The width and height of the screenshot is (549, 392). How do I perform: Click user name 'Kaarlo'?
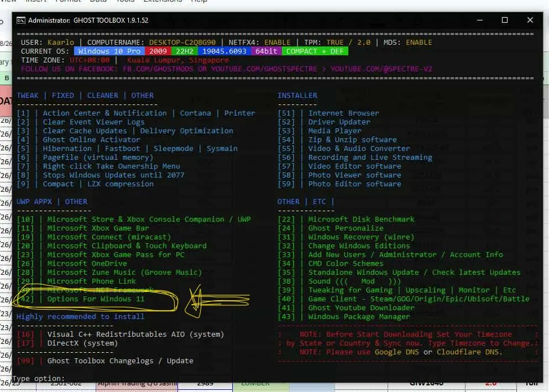(x=61, y=43)
